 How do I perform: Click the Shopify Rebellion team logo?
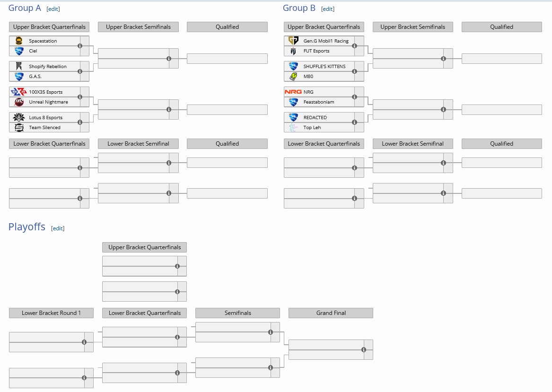click(x=19, y=66)
